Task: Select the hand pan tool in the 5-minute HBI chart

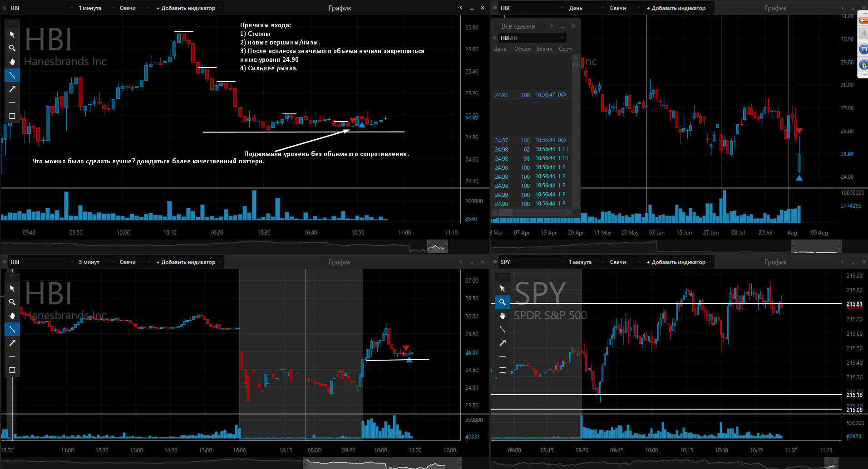Action: tap(12, 316)
